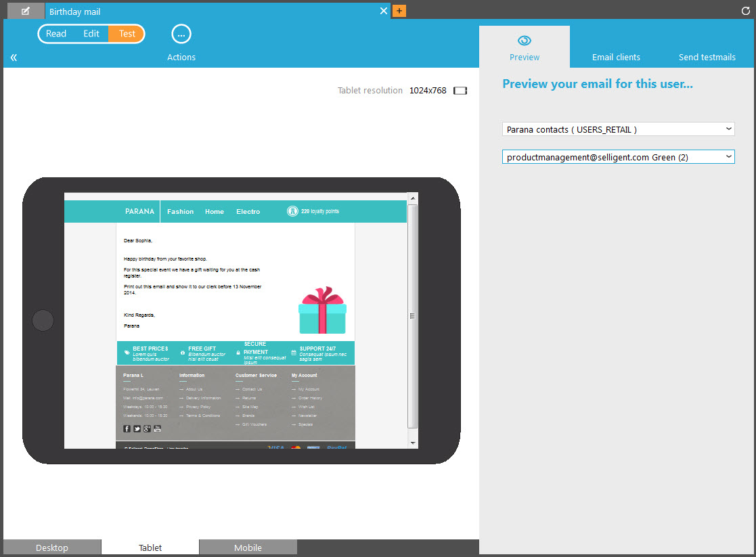Click the Fashion link in email header
Screen dimensions: 756x557
coord(180,212)
